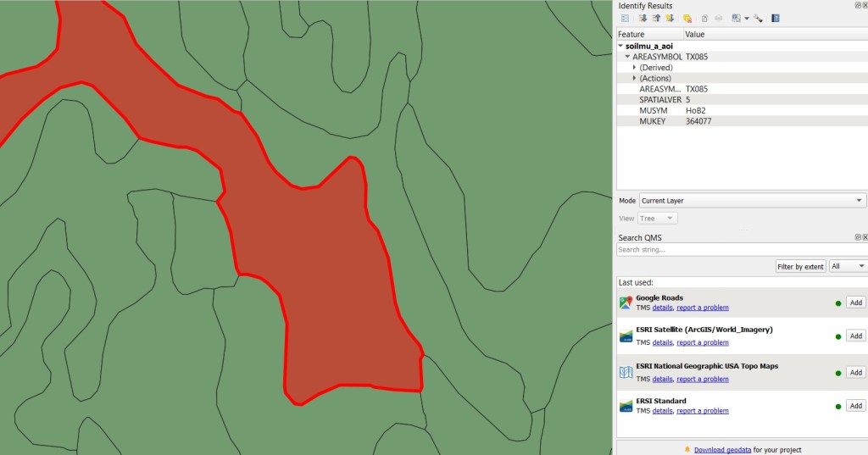Open the All filter dropdown in QMS
Viewport: 868px width, 455px height.
(848, 266)
